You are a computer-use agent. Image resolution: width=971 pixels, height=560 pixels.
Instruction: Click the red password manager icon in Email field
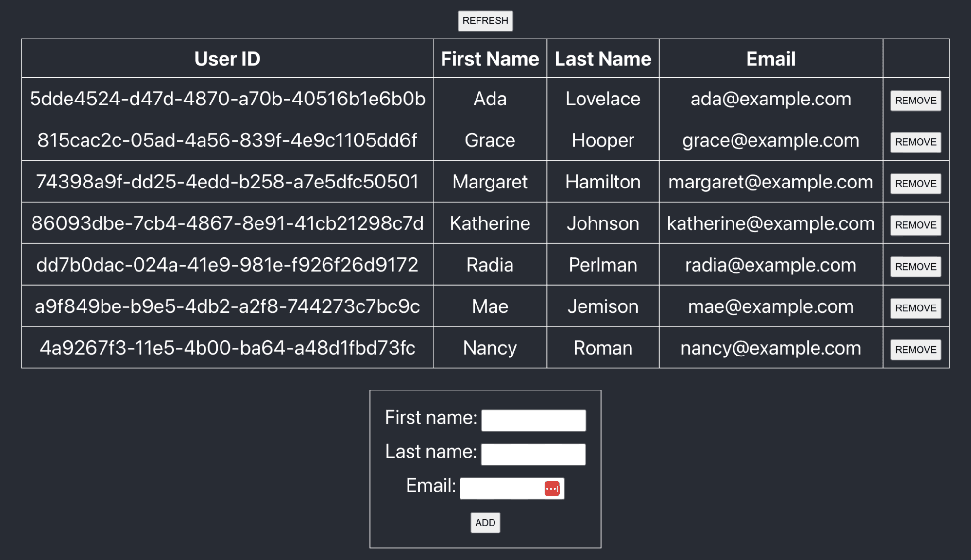[x=552, y=488]
